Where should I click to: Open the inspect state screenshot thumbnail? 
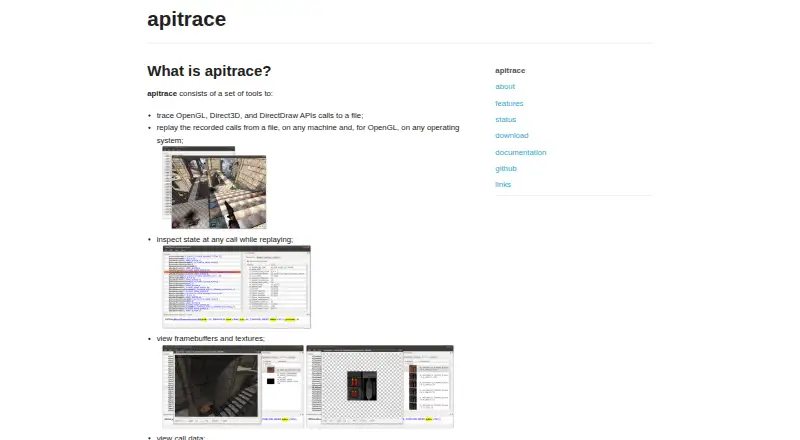[236, 286]
